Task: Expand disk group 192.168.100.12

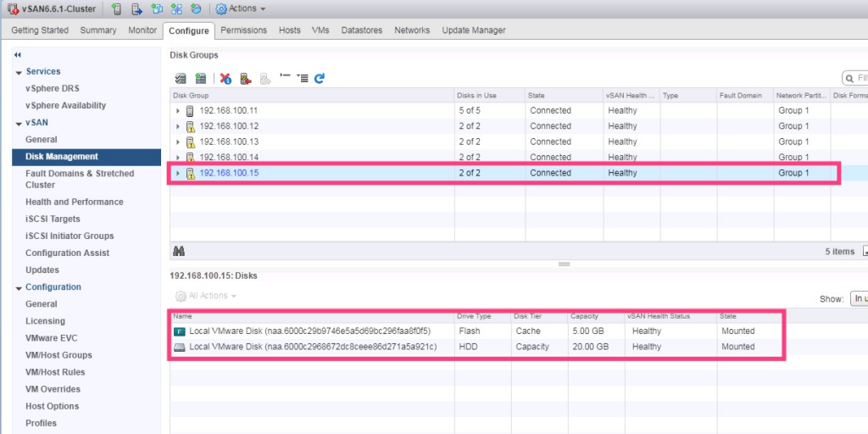Action: pyautogui.click(x=178, y=126)
